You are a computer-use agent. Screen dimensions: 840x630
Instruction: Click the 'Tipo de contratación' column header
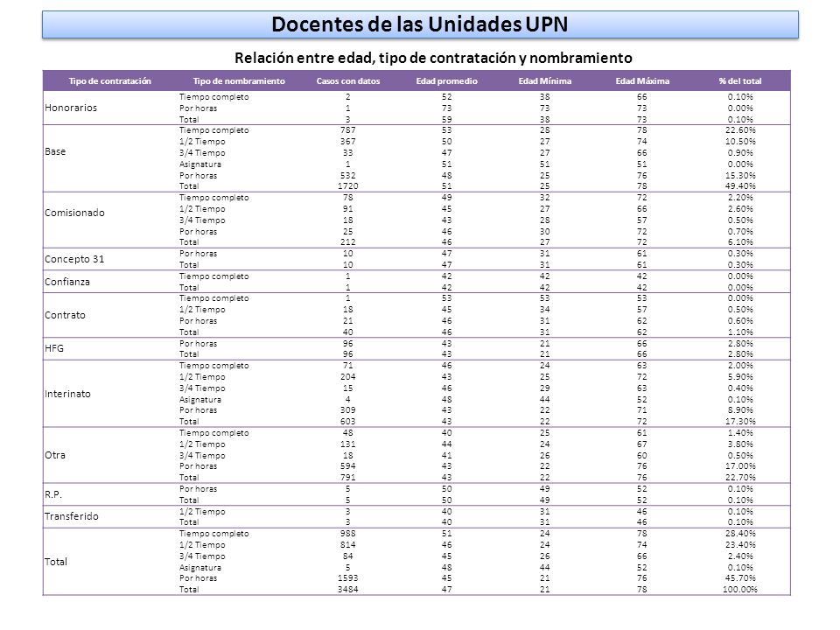pyautogui.click(x=110, y=80)
